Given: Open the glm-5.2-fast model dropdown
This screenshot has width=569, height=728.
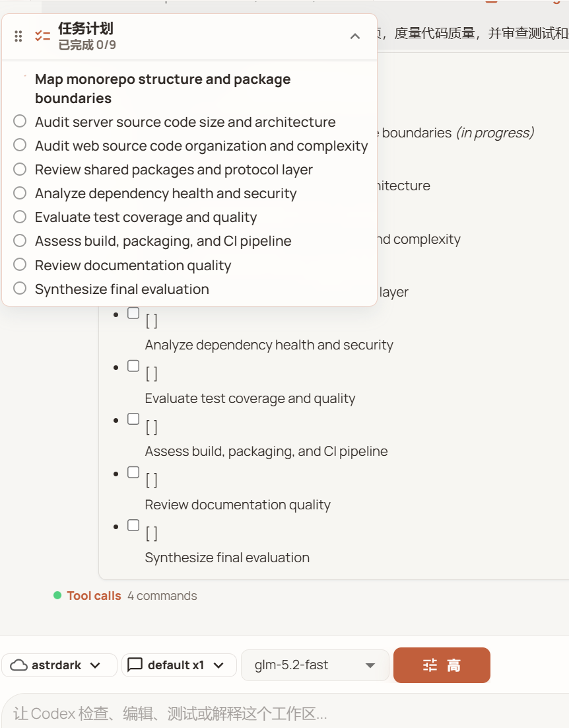Looking at the screenshot, I should coord(315,665).
